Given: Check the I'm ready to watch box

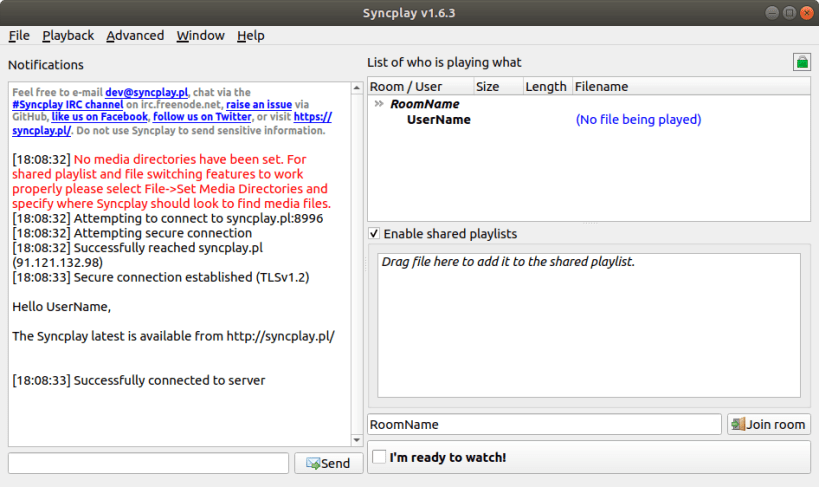Looking at the screenshot, I should pos(379,457).
